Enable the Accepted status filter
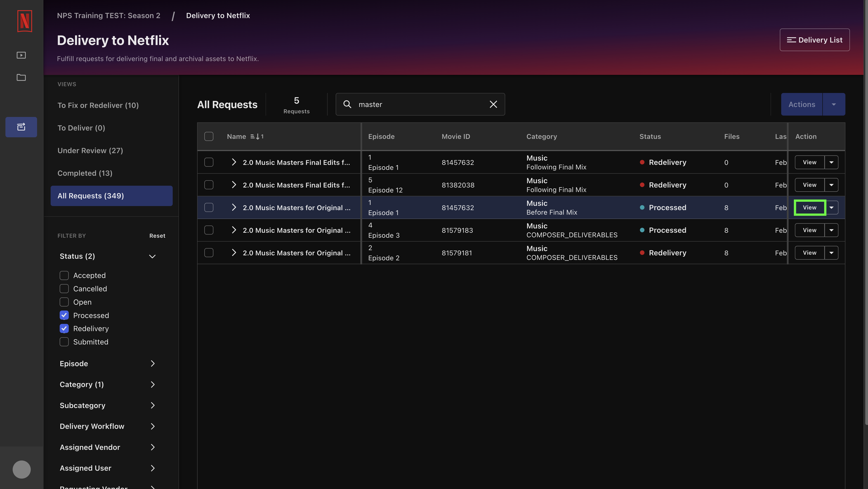Viewport: 868px width, 489px height. tap(64, 275)
